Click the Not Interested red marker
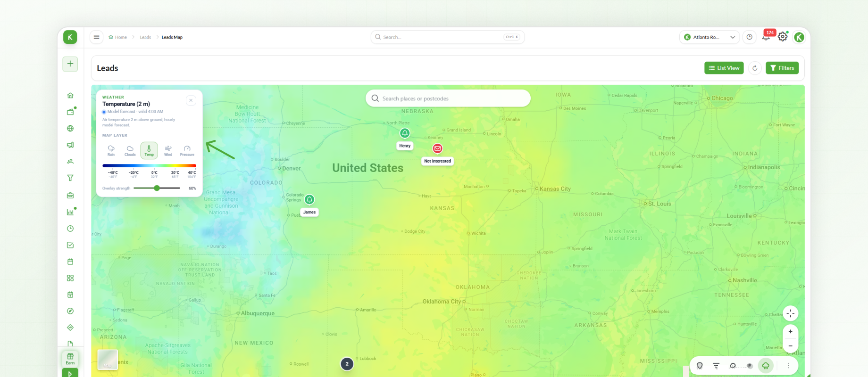 point(438,148)
